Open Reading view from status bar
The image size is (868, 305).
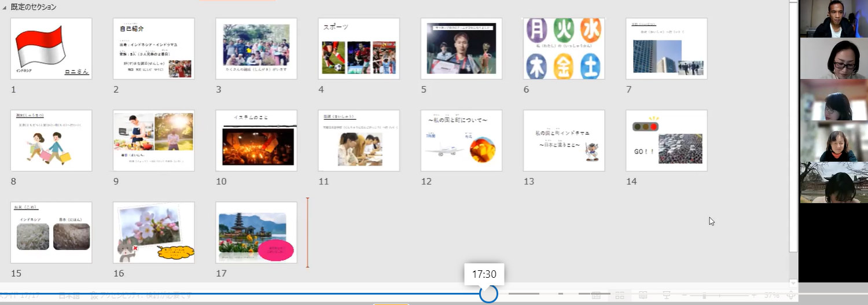coord(643,295)
